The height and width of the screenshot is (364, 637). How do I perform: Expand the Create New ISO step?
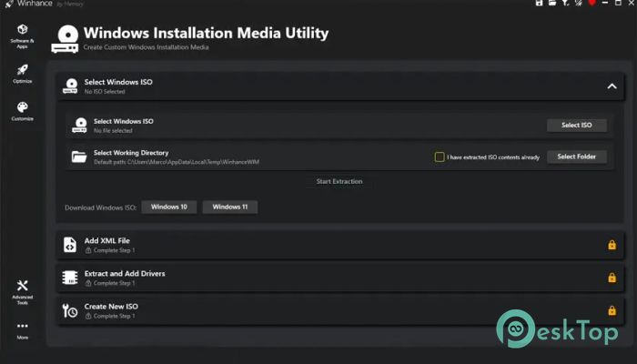click(x=339, y=311)
